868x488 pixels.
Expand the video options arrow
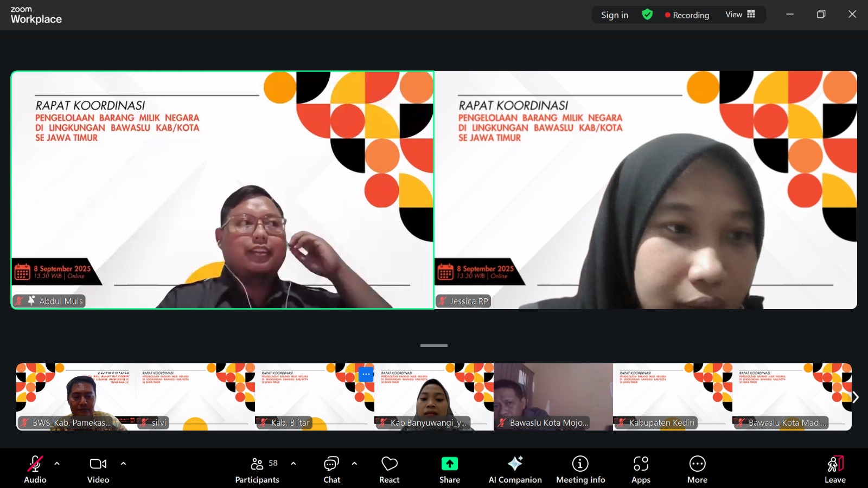coord(123,464)
